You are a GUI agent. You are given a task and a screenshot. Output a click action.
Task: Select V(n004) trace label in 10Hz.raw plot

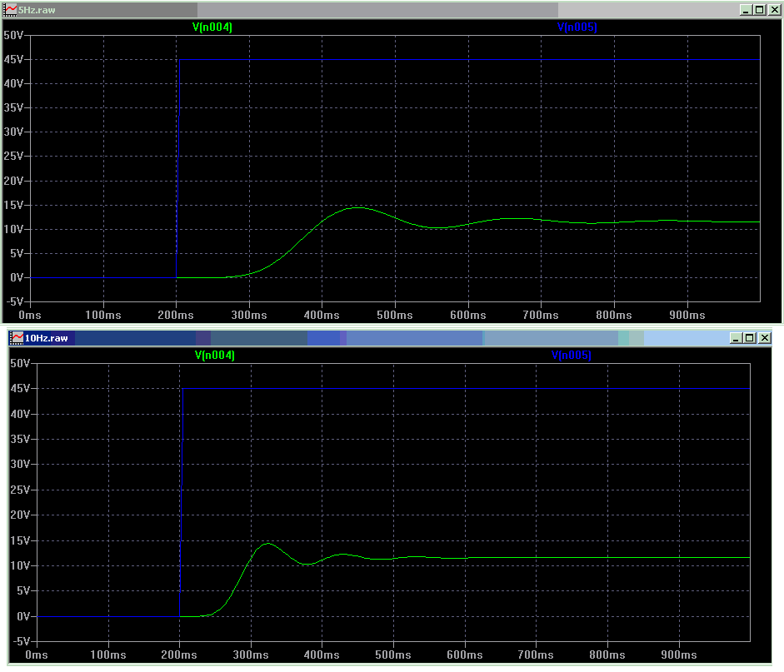click(214, 356)
